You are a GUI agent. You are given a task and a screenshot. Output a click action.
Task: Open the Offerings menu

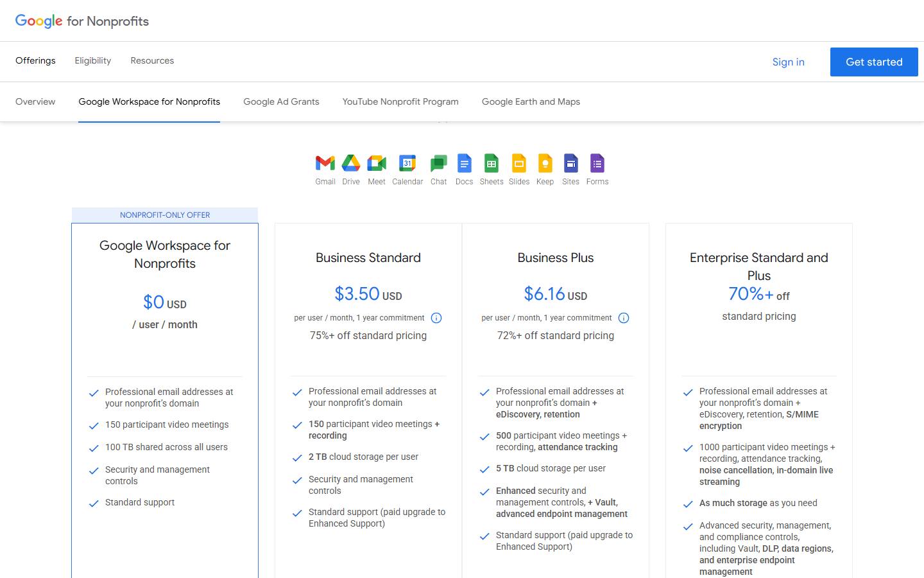pyautogui.click(x=35, y=61)
